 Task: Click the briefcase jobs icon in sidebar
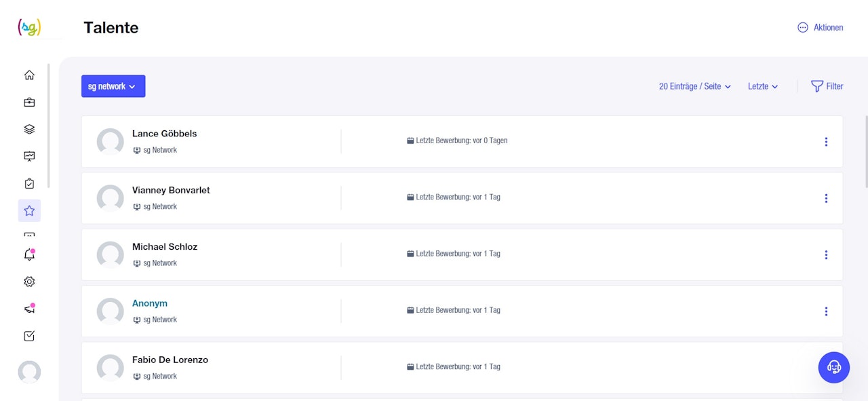[29, 102]
